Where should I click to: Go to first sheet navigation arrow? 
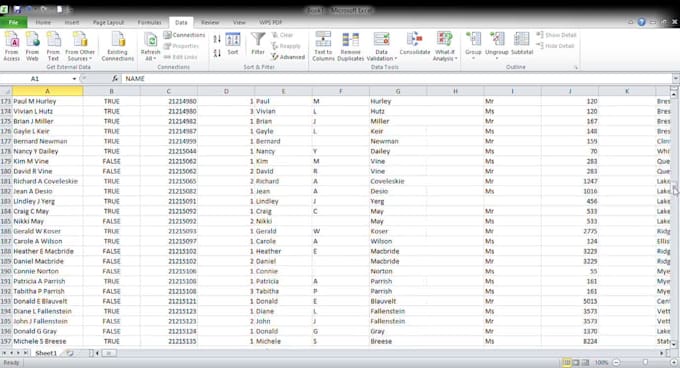[x=4, y=353]
